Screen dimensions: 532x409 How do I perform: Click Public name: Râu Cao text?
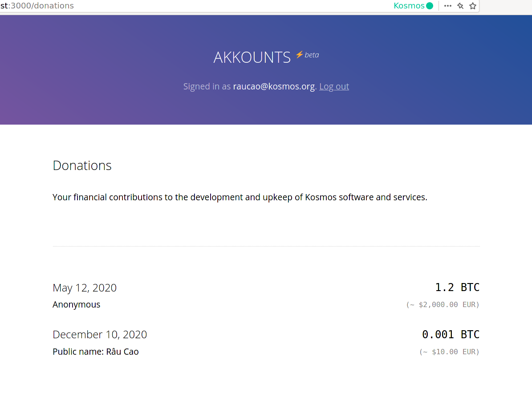[x=96, y=352]
